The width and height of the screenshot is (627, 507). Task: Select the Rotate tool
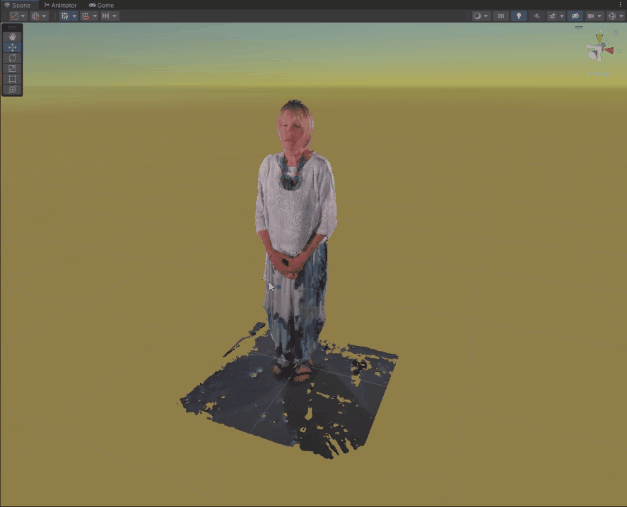tap(12, 58)
